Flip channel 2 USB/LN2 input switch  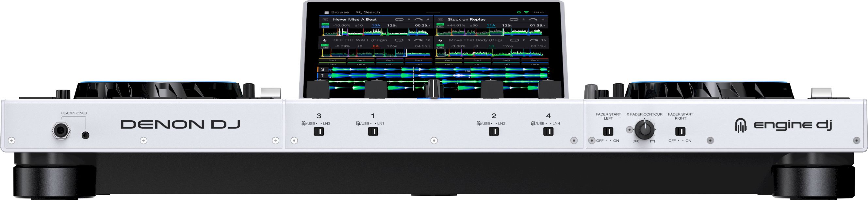click(494, 131)
